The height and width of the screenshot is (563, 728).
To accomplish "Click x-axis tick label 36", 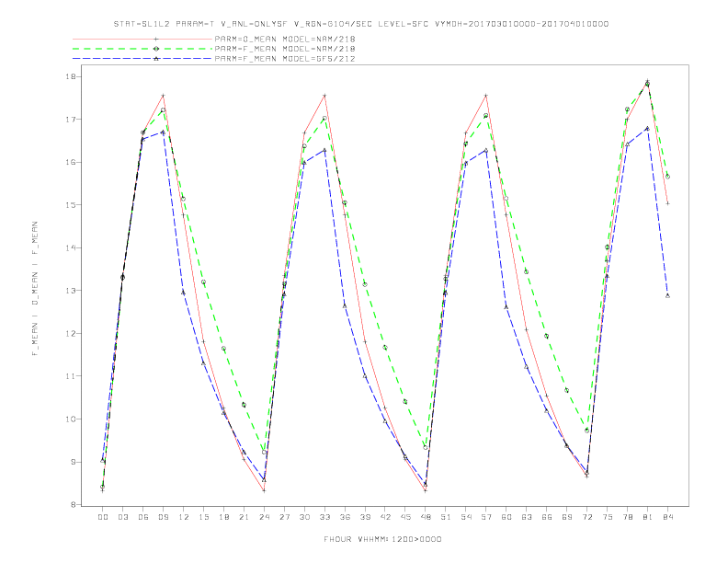I will click(345, 517).
